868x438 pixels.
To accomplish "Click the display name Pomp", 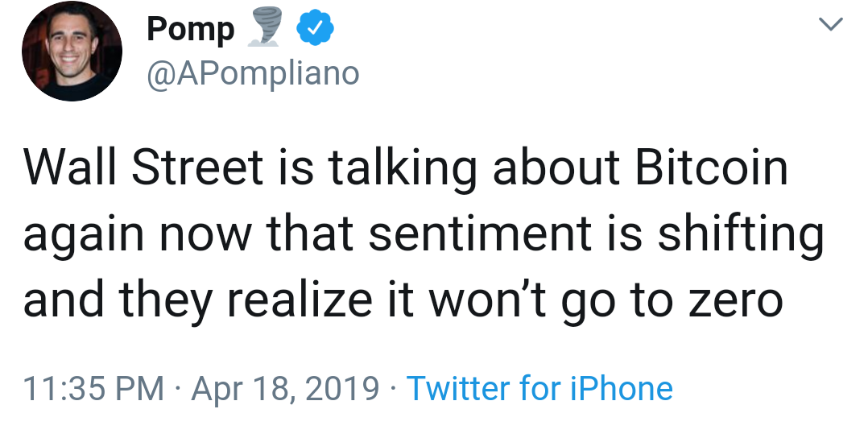I will pos(190,30).
